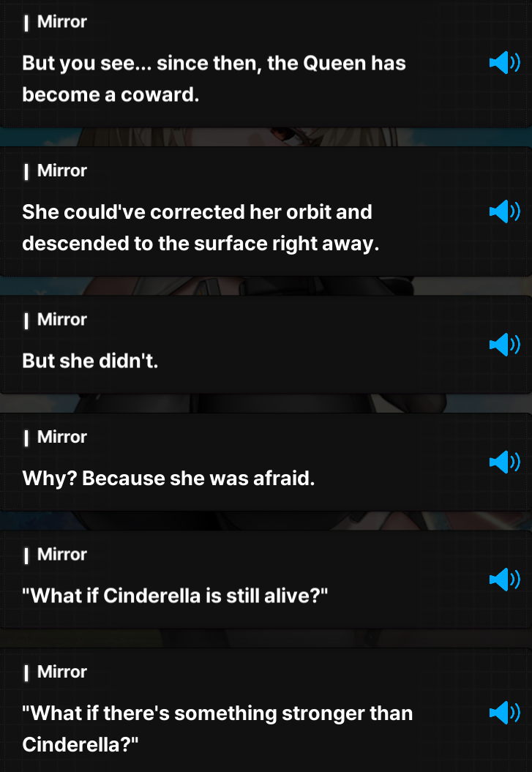Screen dimensions: 532x772
Task: Select the "But she didn't." dialogue text
Action: (90, 361)
